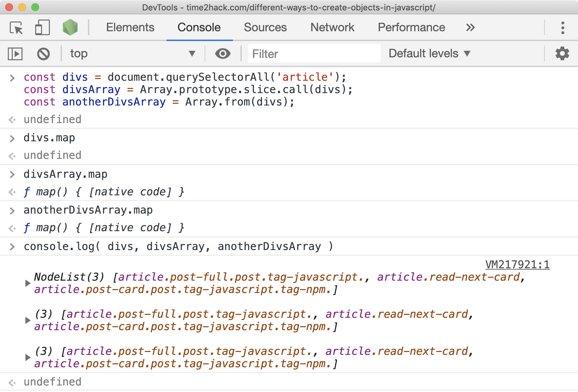Show more tabs with the double chevron
Viewport: 578px width, 392px height.
tap(470, 27)
